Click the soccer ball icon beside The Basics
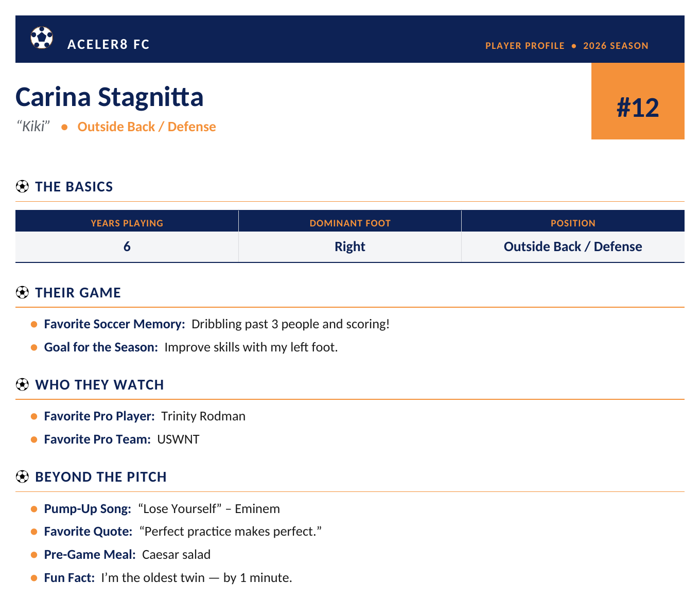Screen dimensions: 700x600 point(22,186)
